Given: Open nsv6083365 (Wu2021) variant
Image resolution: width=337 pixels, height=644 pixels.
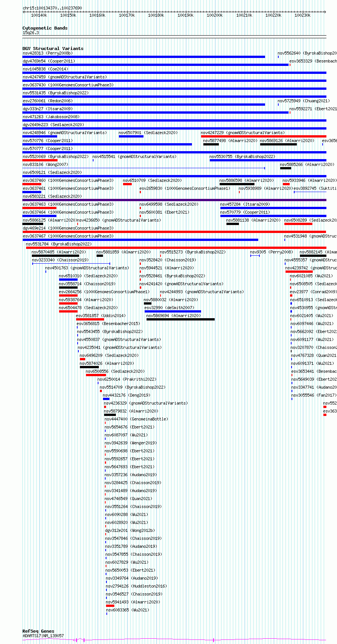Looking at the screenshot, I should 128,610.
